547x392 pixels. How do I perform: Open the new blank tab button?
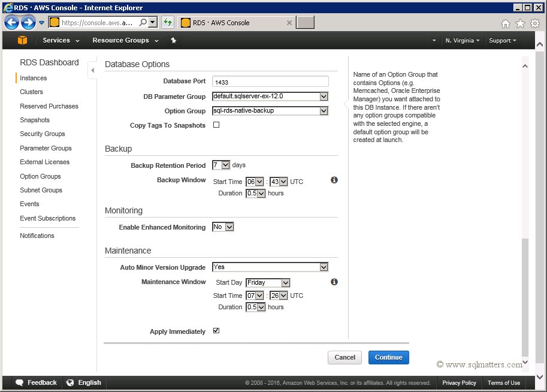pos(305,22)
